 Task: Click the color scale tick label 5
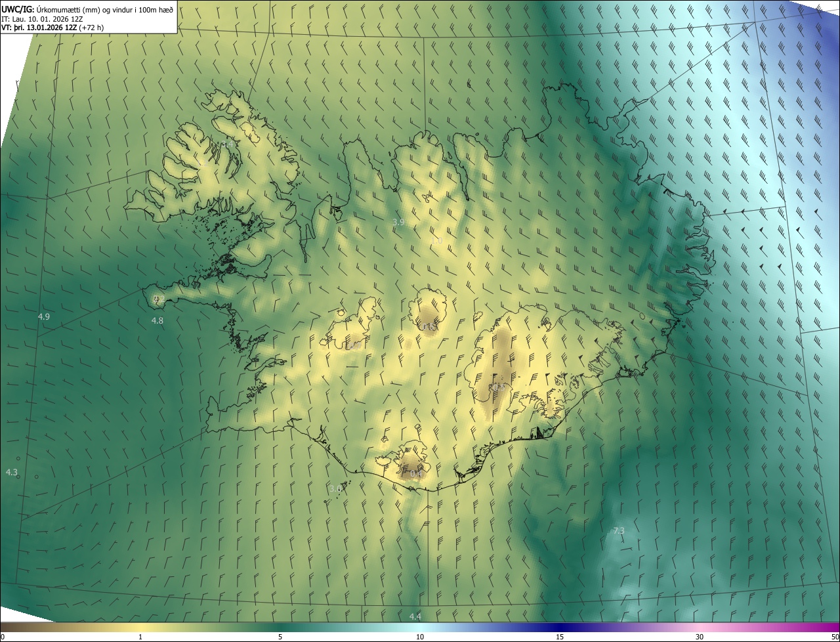280,637
